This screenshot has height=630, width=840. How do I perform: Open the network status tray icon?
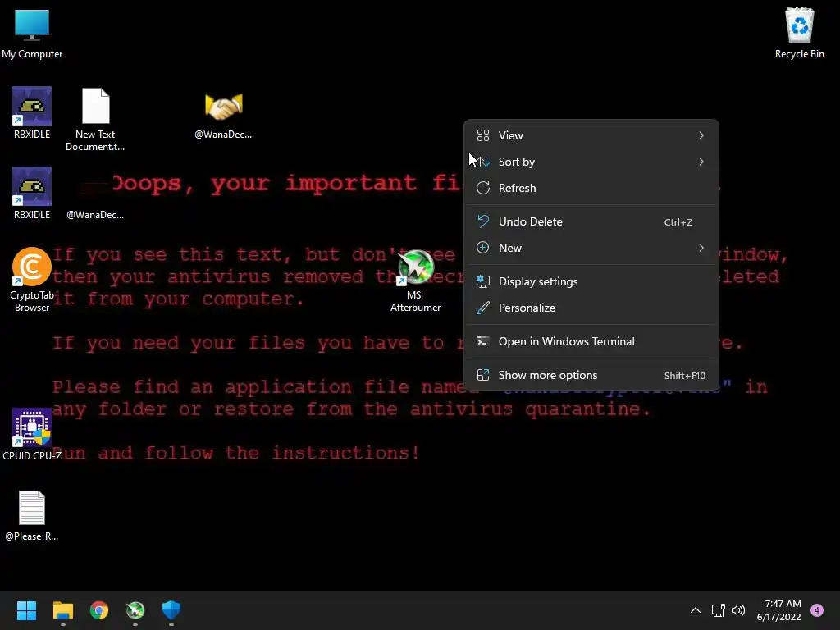click(x=719, y=610)
